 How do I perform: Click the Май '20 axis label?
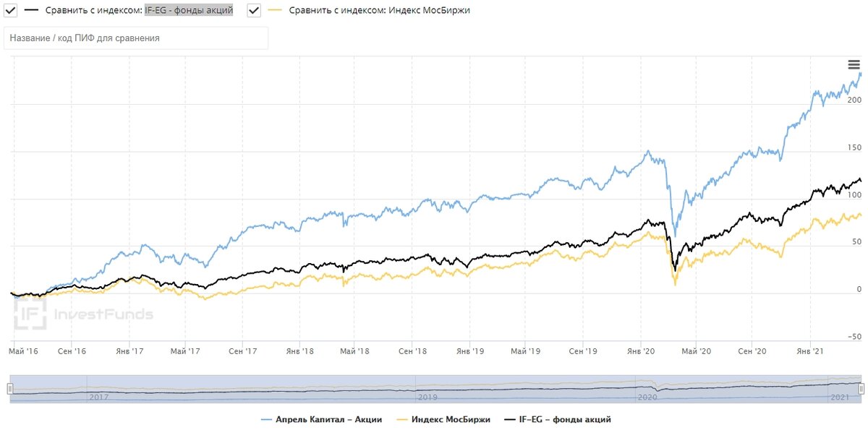[695, 351]
